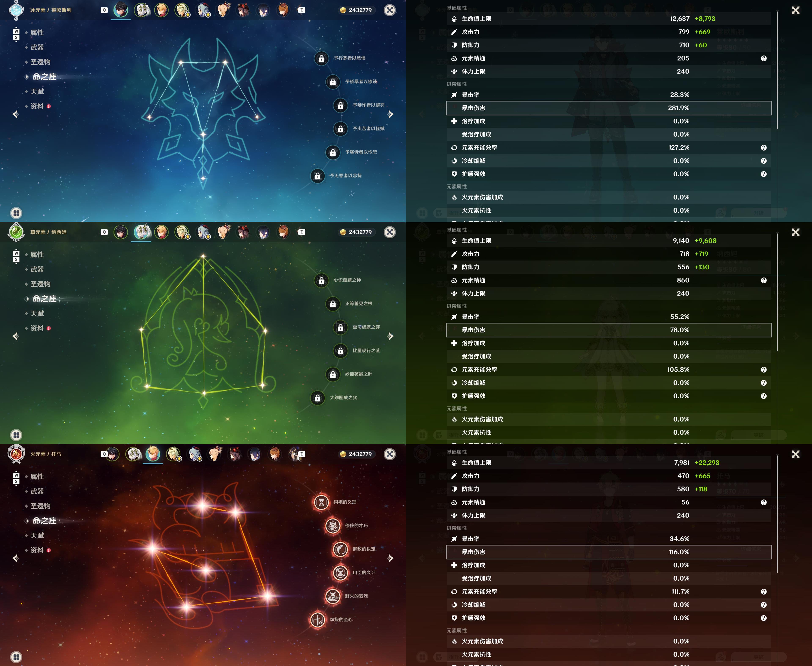Go to next character in 托马 panel
The height and width of the screenshot is (666, 812).
point(390,558)
